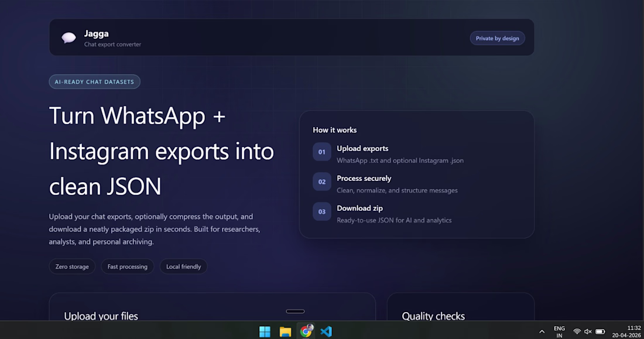Click the muted volume tray icon

pyautogui.click(x=588, y=331)
